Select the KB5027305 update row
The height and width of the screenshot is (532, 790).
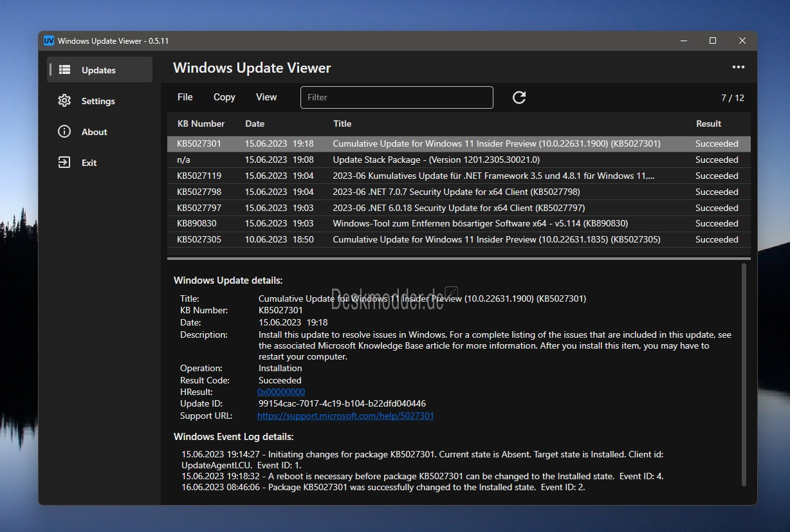(459, 239)
